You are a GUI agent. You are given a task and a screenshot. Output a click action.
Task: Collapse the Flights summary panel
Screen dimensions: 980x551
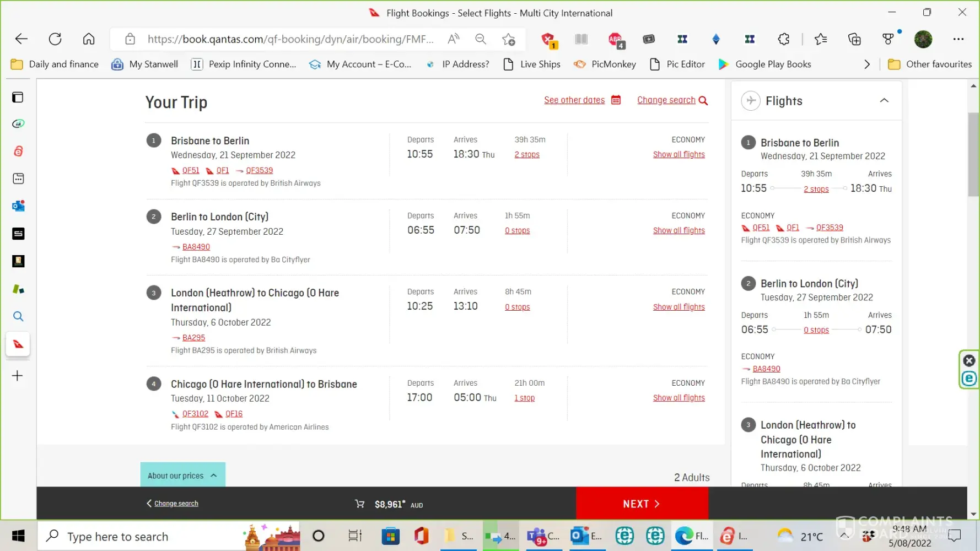click(884, 100)
